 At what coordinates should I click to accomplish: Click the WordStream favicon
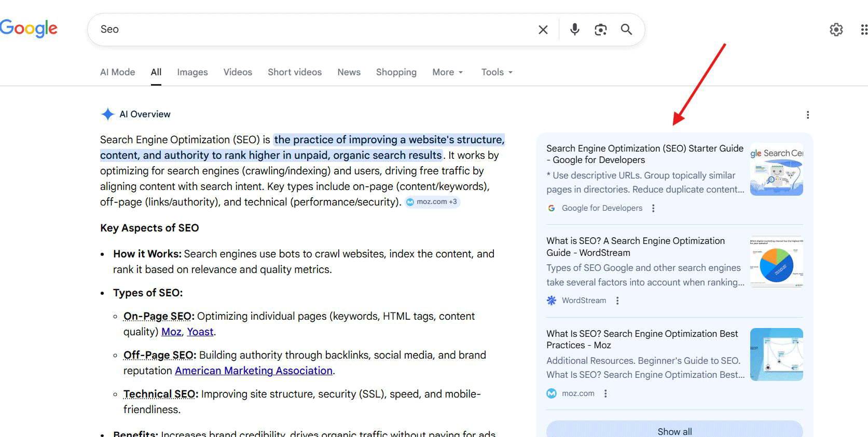(x=552, y=301)
